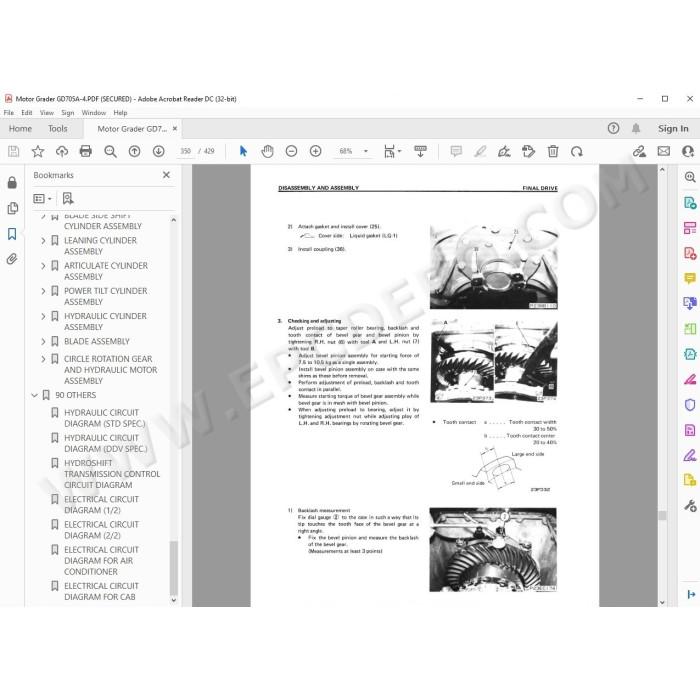Send file by email icon
700x700 pixels.
click(x=664, y=151)
